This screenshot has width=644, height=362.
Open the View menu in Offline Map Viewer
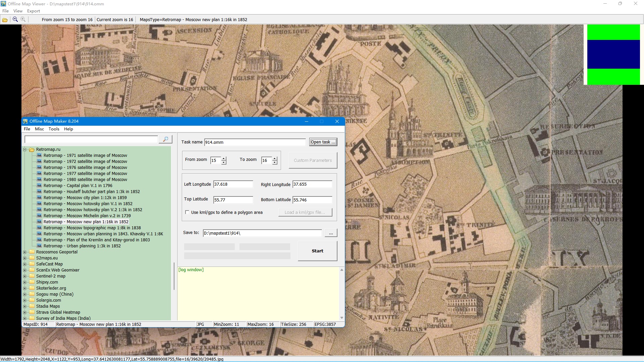(18, 11)
